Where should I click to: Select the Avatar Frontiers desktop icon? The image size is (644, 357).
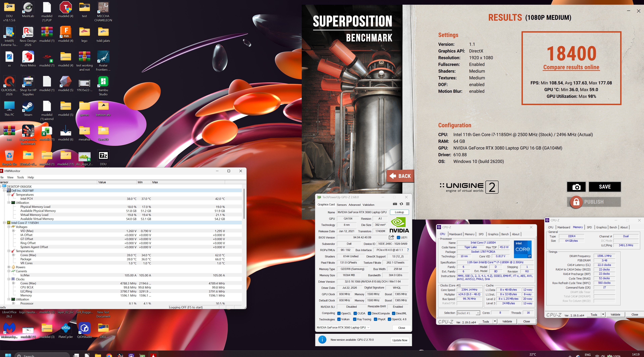[x=103, y=61]
